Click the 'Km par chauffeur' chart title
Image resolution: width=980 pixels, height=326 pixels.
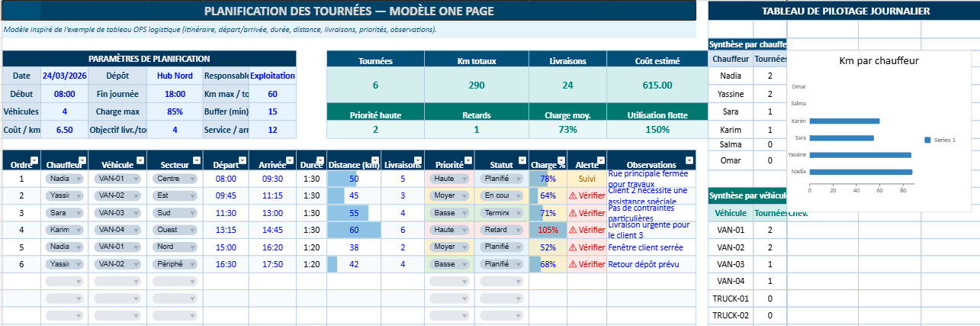coord(878,61)
